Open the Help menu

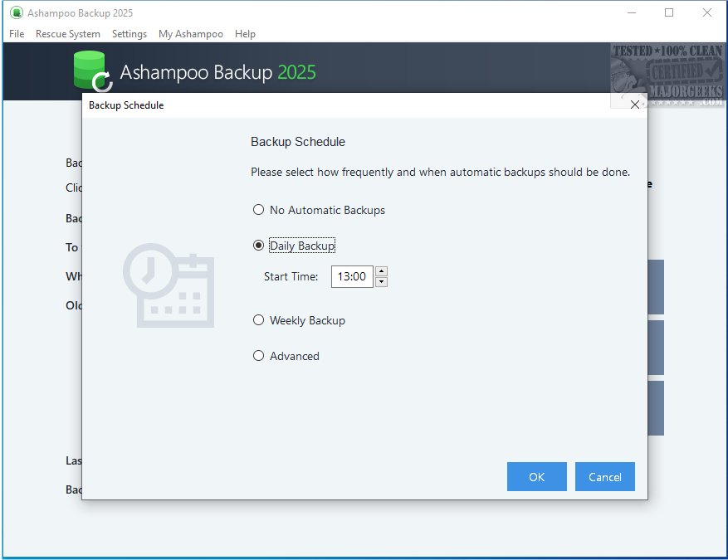click(245, 34)
